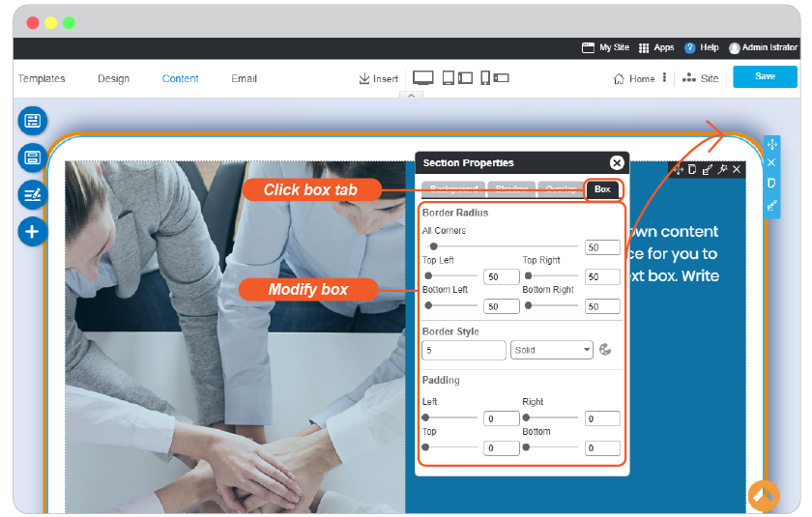Close the Section Properties panel

617,163
